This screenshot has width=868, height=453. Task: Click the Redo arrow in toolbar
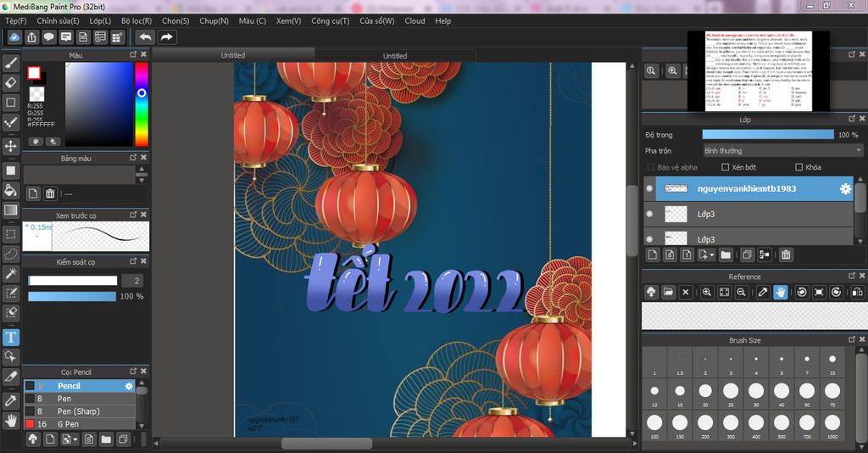[x=166, y=37]
